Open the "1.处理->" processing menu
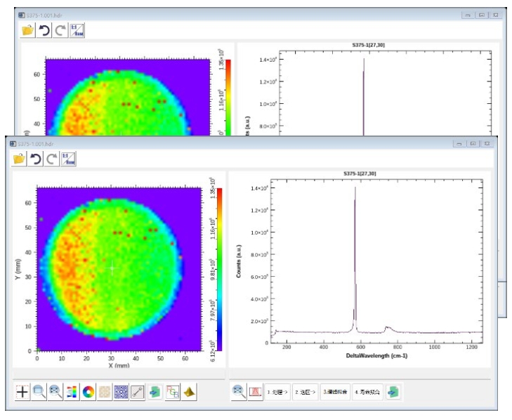Image resolution: width=512 pixels, height=420 pixels. tap(277, 391)
